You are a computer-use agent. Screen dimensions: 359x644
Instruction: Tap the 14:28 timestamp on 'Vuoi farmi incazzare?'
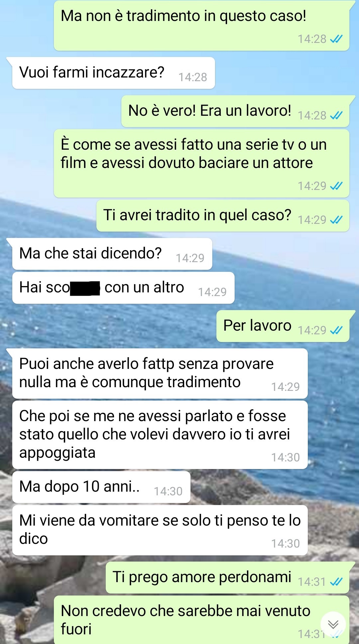pyautogui.click(x=193, y=77)
